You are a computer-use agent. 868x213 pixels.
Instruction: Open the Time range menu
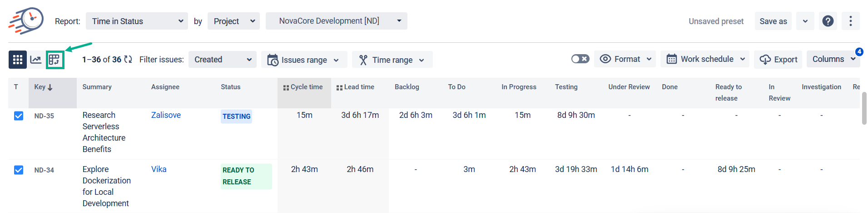(392, 60)
